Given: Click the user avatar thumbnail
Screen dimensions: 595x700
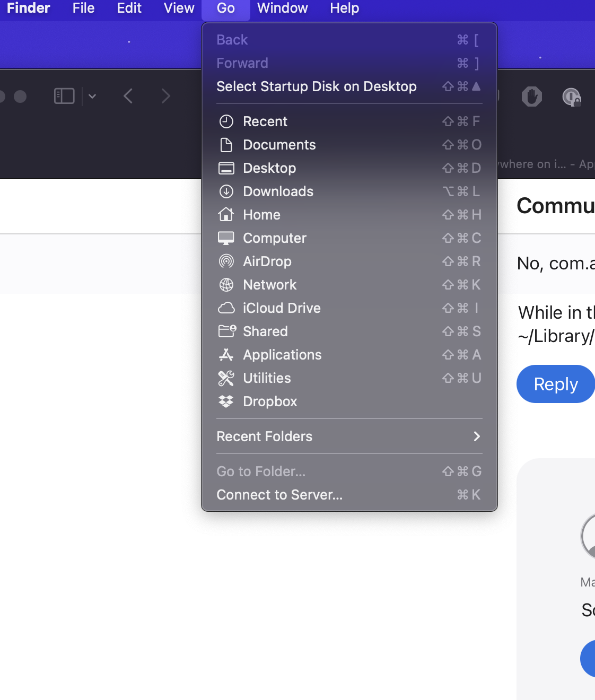Looking at the screenshot, I should click(588, 536).
